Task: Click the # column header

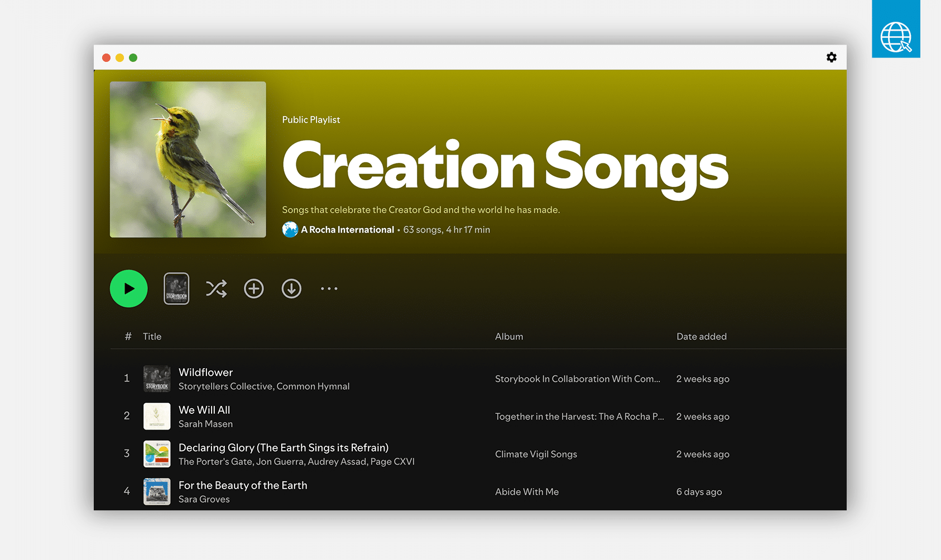Action: [x=128, y=336]
